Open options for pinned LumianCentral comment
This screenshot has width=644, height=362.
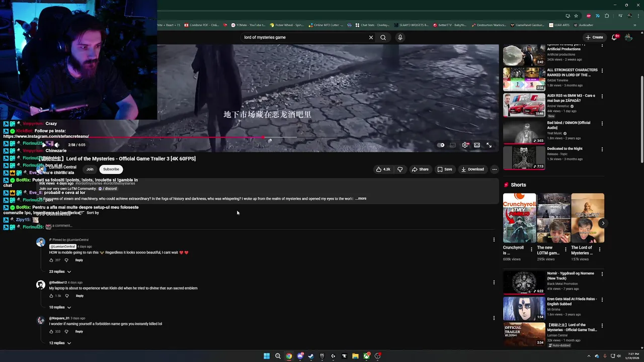click(494, 240)
